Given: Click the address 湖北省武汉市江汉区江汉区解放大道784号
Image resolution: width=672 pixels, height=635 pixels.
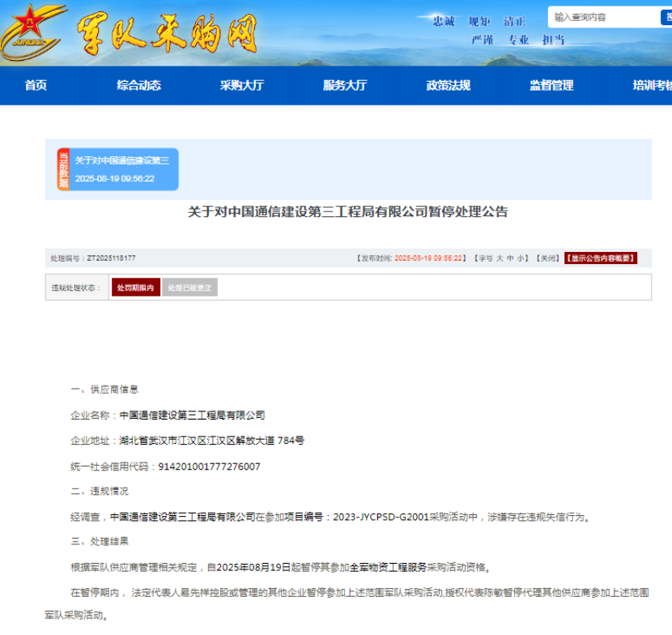Looking at the screenshot, I should pyautogui.click(x=211, y=441).
